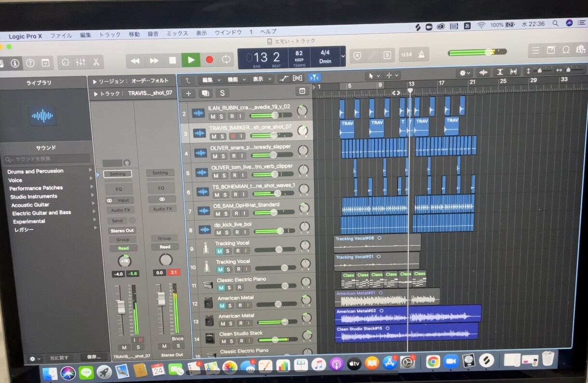
Task: Expand the リージョン inspector section
Action: (95, 82)
